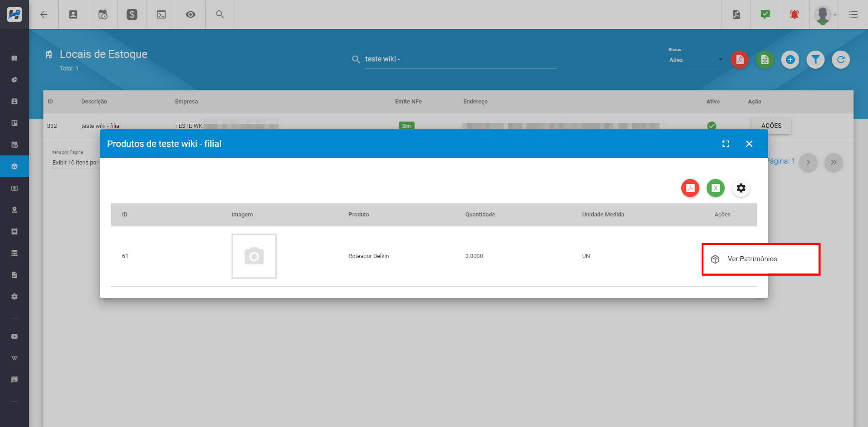Open the list menu icon at top right
Image resolution: width=868 pixels, height=427 pixels.
tap(854, 14)
